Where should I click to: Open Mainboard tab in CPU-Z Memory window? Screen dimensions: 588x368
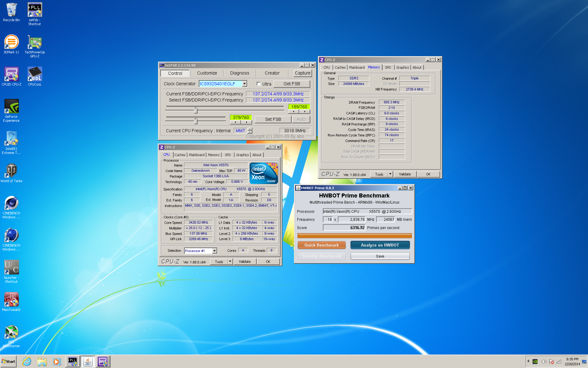pyautogui.click(x=357, y=67)
